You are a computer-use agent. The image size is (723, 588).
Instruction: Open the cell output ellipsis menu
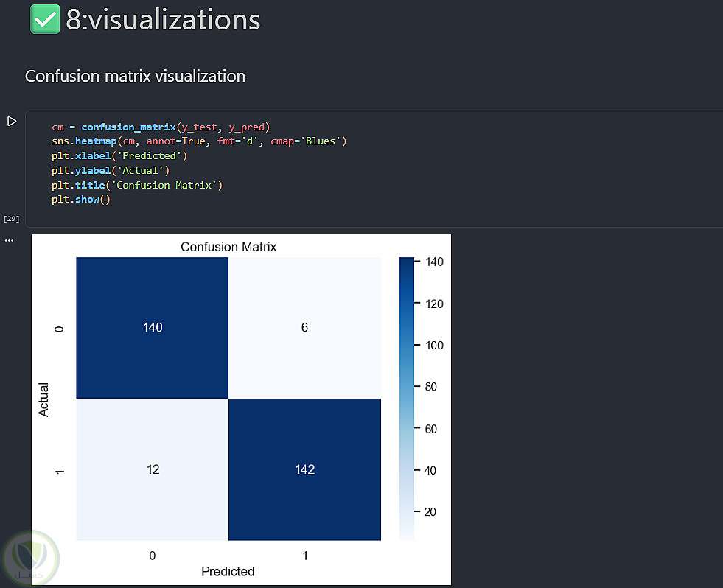click(x=9, y=240)
